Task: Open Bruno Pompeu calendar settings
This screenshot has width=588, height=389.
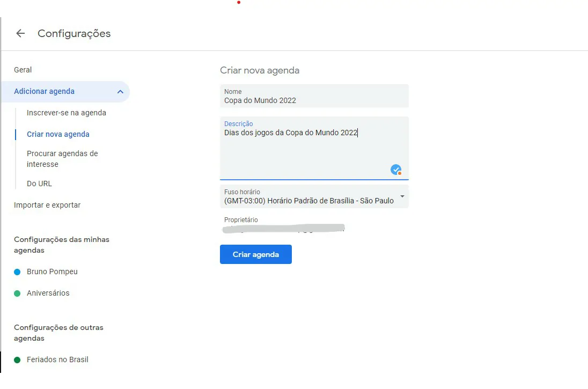Action: (52, 271)
